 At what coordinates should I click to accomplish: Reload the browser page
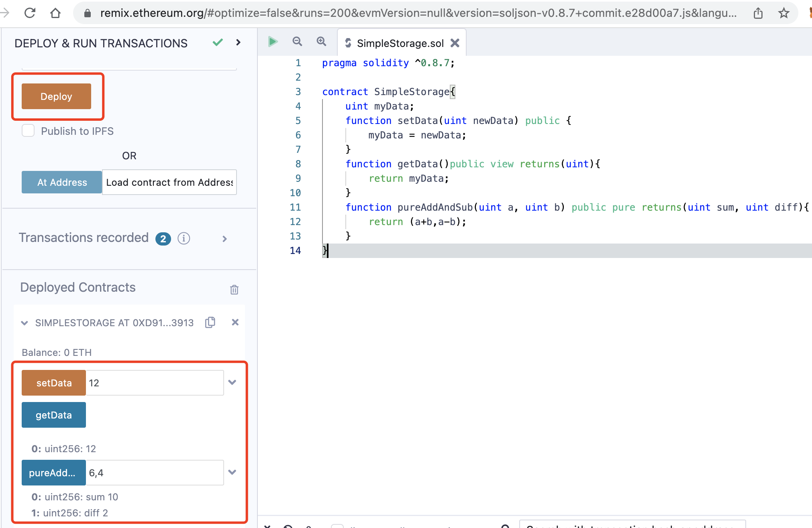(30, 13)
